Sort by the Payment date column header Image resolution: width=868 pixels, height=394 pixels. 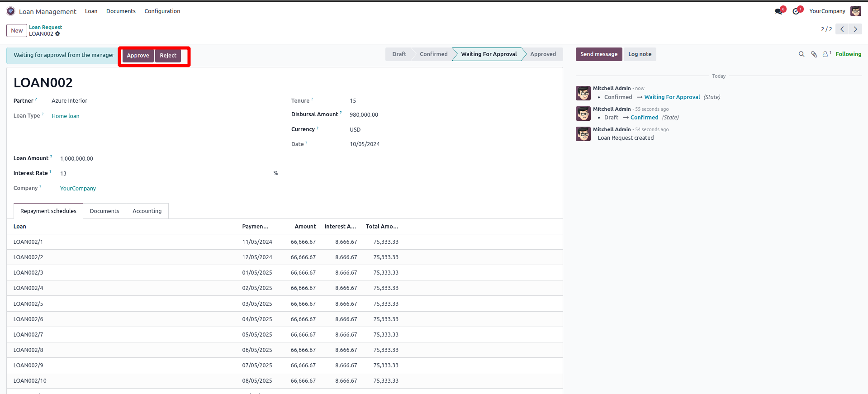point(255,227)
